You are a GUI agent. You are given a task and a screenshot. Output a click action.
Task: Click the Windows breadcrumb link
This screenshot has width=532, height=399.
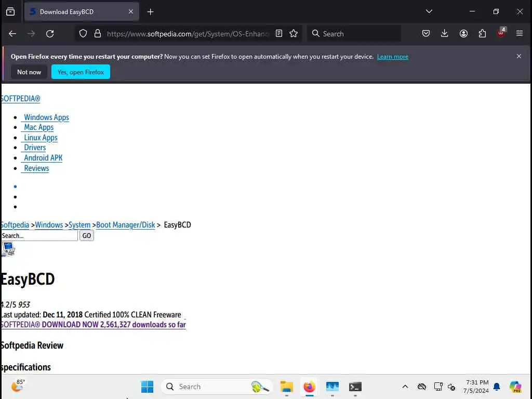[49, 225]
